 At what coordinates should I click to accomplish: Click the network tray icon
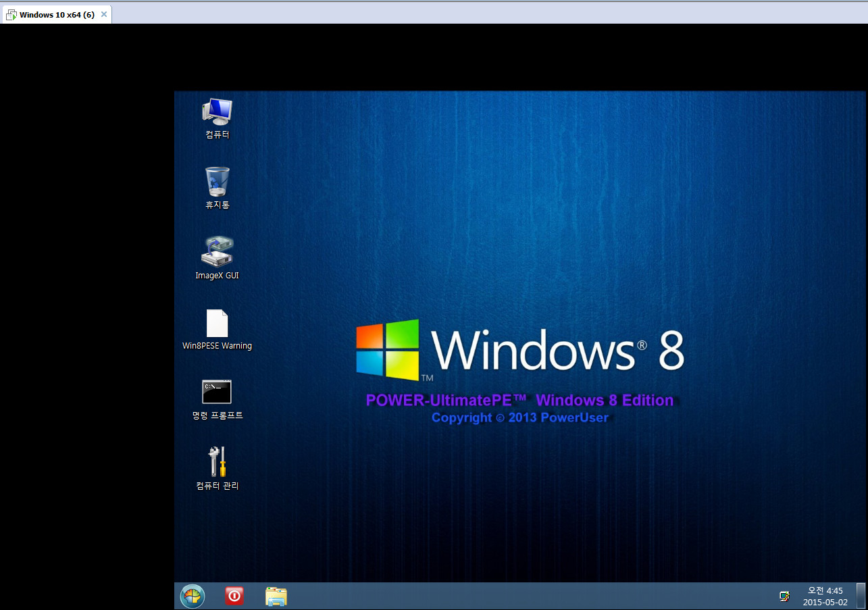tap(784, 596)
